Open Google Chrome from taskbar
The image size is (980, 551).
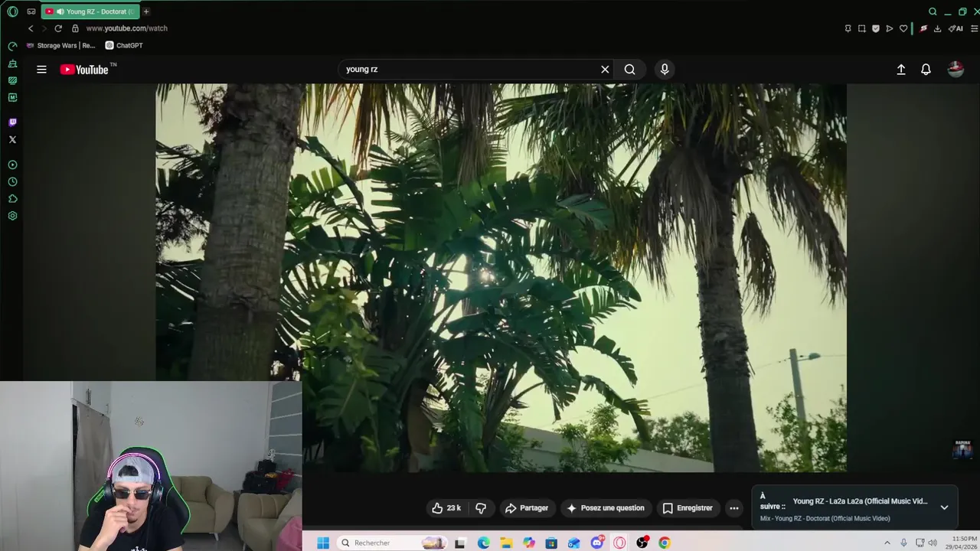(x=665, y=543)
